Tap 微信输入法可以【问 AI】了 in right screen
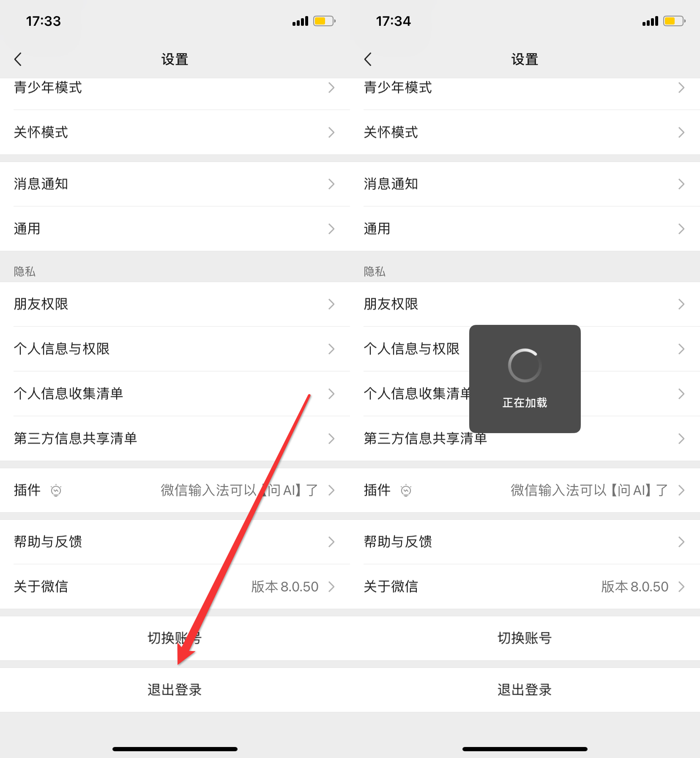 click(x=590, y=490)
